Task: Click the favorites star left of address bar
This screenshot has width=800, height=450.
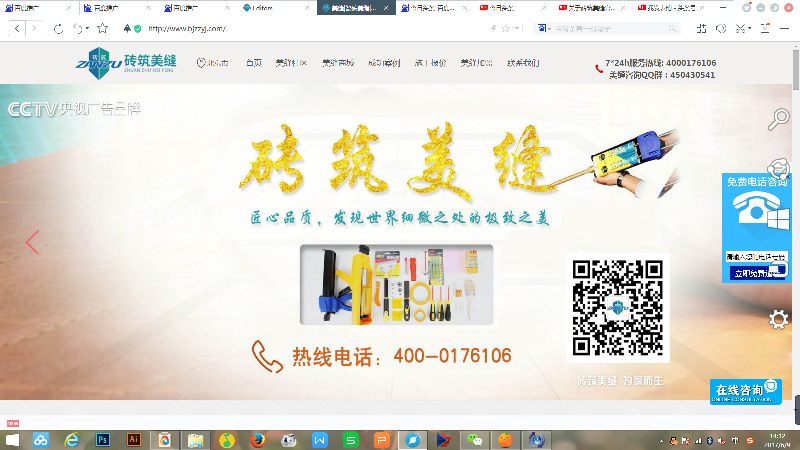Action: pos(103,29)
